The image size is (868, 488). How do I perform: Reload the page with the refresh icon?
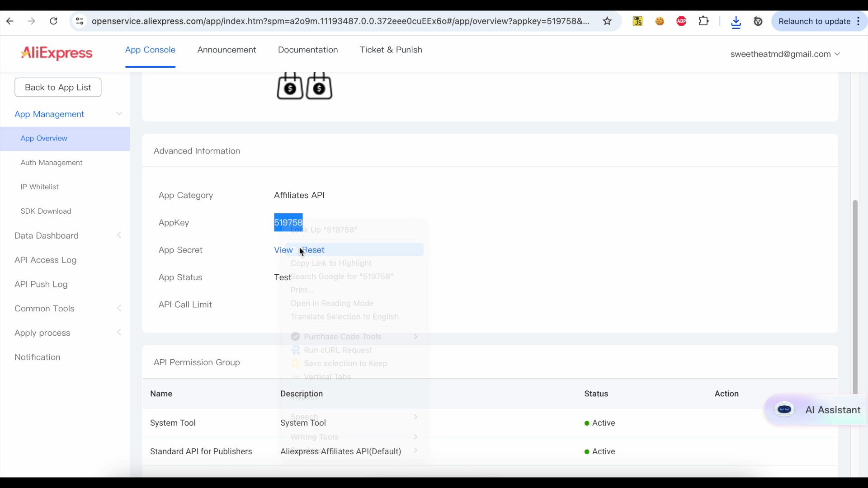pyautogui.click(x=53, y=21)
